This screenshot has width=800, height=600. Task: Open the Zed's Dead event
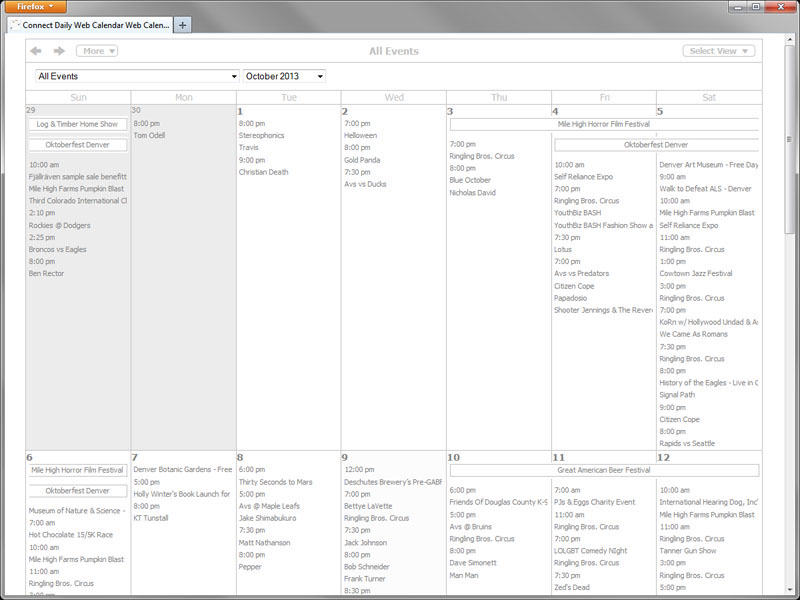571,587
